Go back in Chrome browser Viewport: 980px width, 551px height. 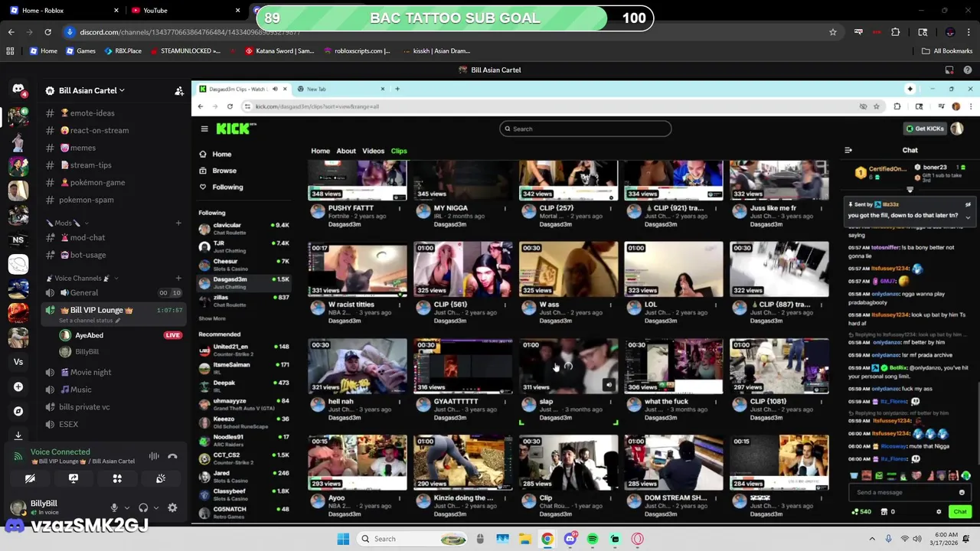[x=11, y=32]
